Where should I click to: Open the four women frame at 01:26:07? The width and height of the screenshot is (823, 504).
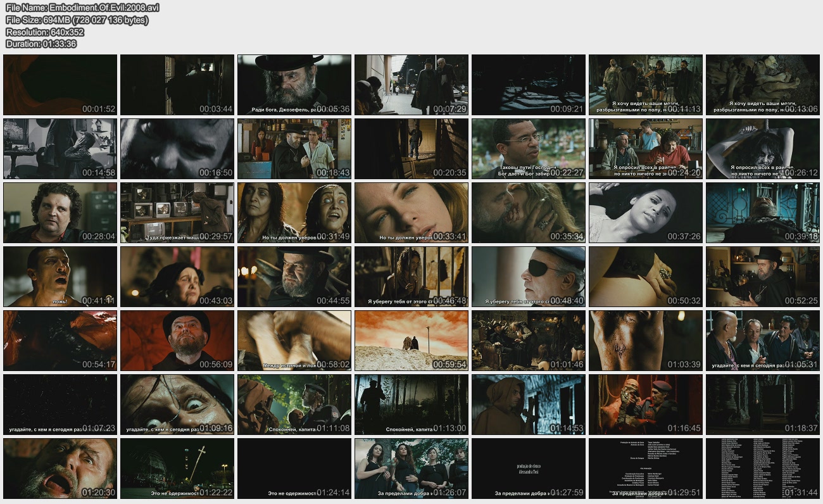(411, 469)
